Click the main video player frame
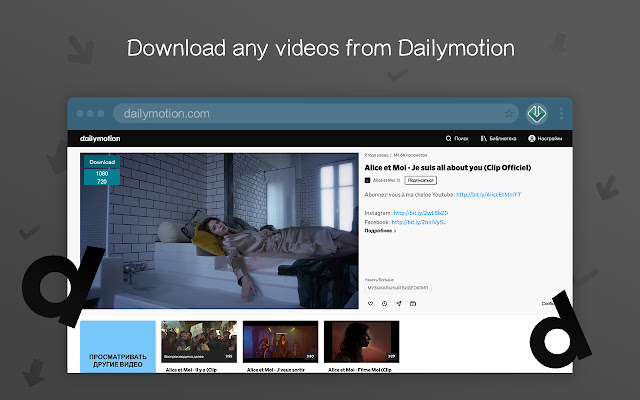640x400 pixels. (x=219, y=231)
